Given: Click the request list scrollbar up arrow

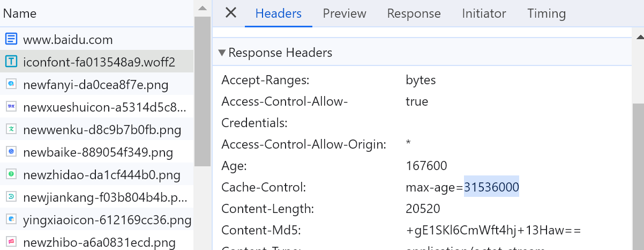Looking at the screenshot, I should point(202,8).
